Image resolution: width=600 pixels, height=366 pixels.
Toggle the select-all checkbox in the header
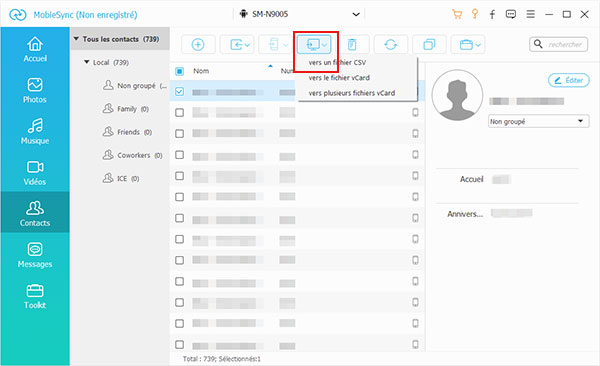[x=179, y=71]
